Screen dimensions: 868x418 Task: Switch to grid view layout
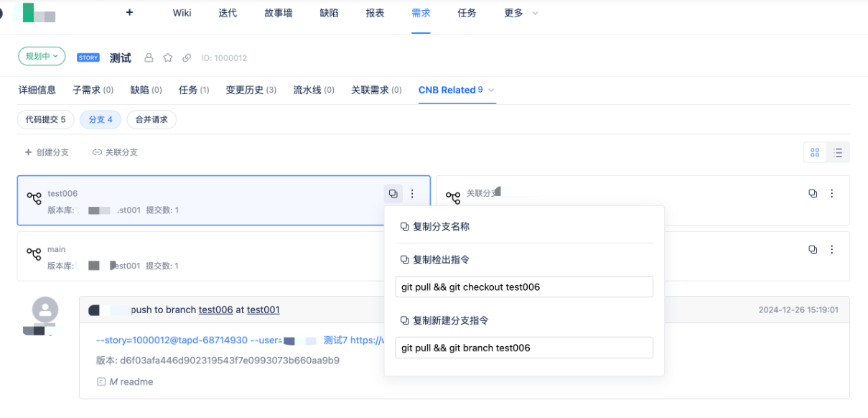(815, 152)
